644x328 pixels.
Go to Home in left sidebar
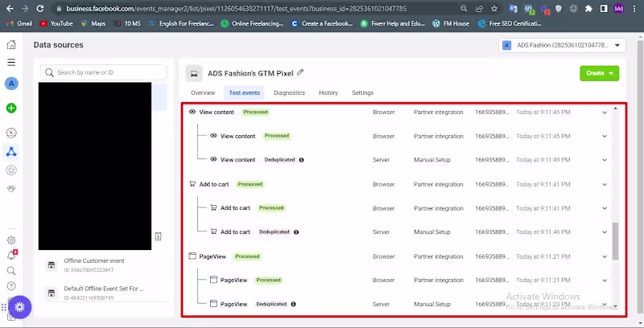pos(11,45)
